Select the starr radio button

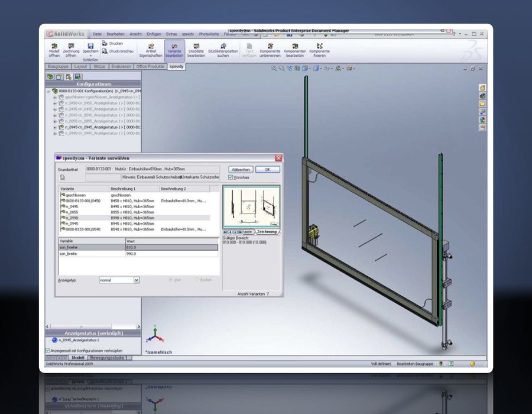tap(171, 280)
